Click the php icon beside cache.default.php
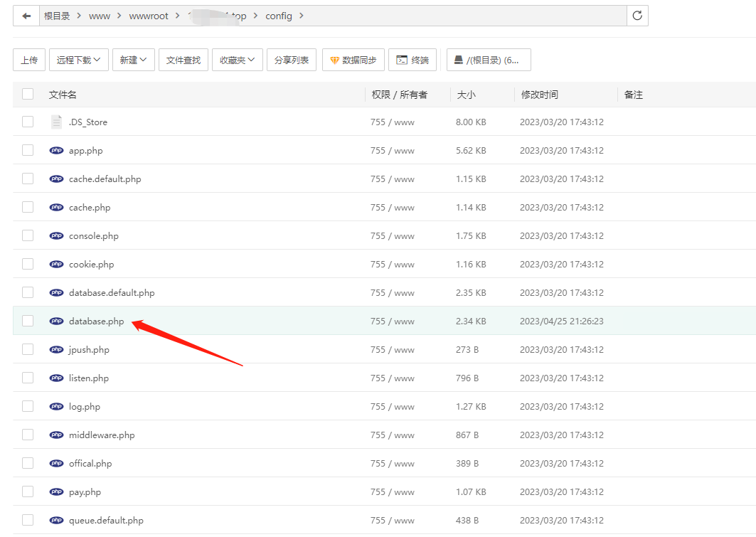This screenshot has width=756, height=537. (x=56, y=179)
